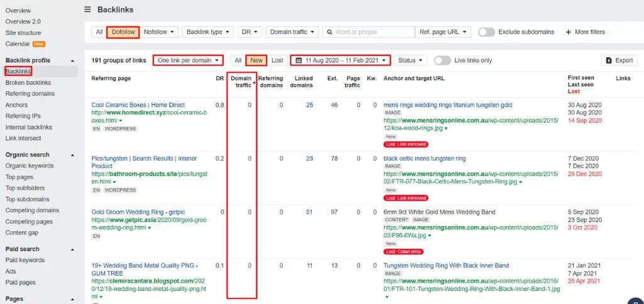Collapse Backlink profile section arrow

72,60
